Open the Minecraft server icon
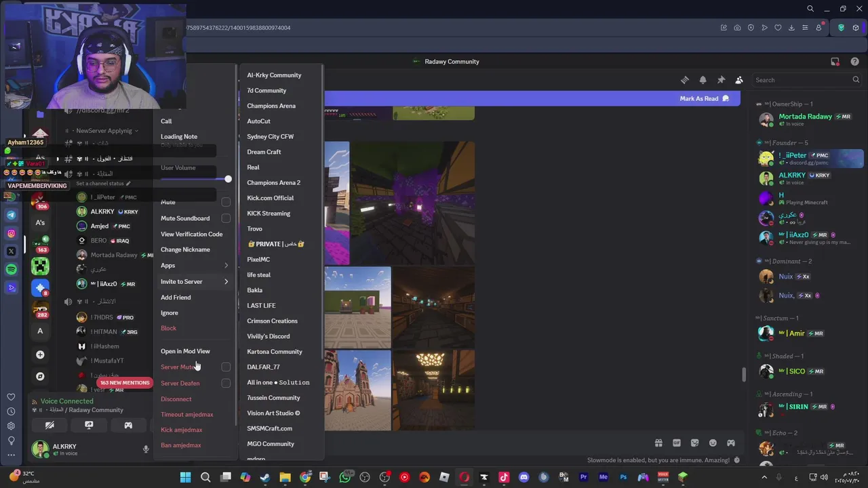The width and height of the screenshot is (868, 488). pos(40,266)
